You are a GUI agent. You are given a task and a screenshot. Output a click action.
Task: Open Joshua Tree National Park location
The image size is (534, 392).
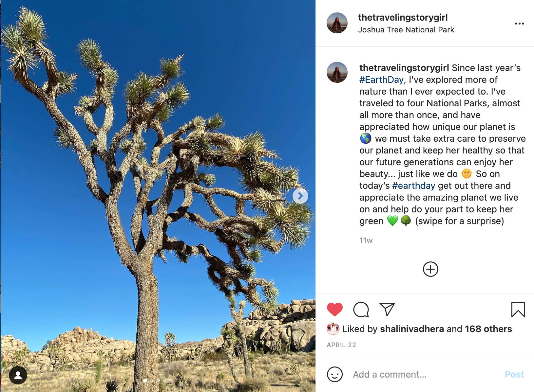pyautogui.click(x=406, y=30)
